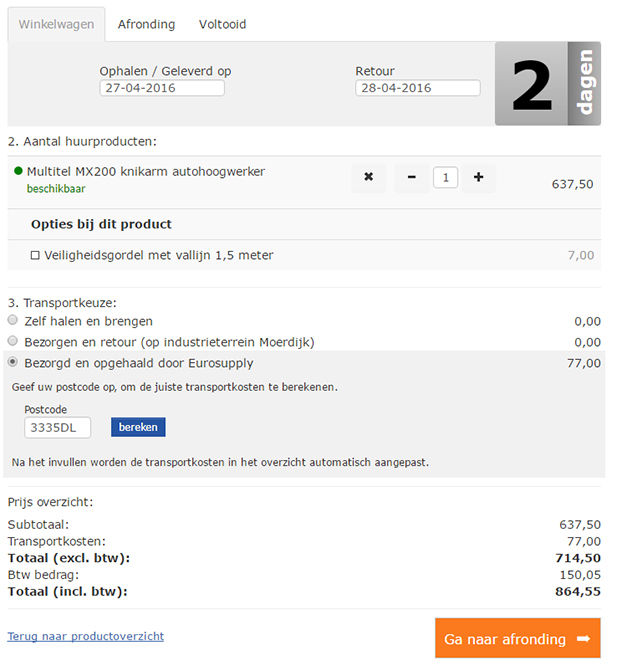
Task: Click the bereken button
Action: [138, 427]
